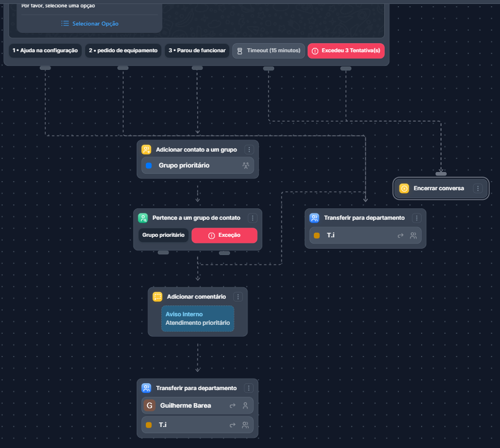Click the connector handle under Excedeu 3 Tentativa(s)

[x=346, y=69]
